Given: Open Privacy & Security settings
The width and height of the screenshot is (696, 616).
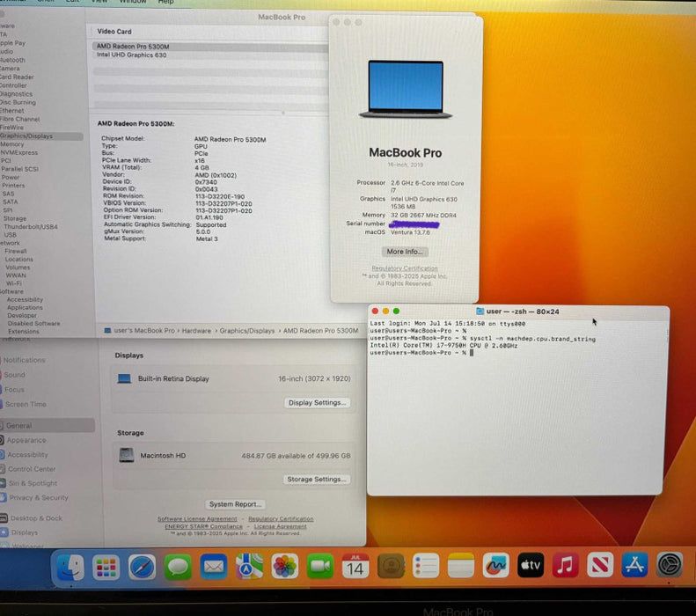Looking at the screenshot, I should pyautogui.click(x=39, y=497).
